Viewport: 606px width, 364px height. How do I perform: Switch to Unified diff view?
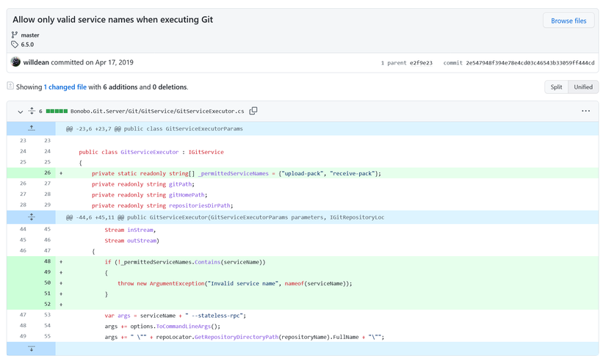(x=583, y=87)
